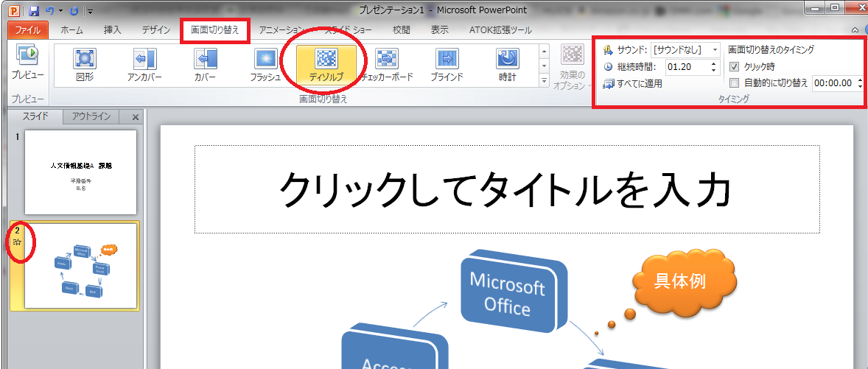Close the slide thumbnail pane
Viewport: 868px width, 369px height.
(x=136, y=116)
